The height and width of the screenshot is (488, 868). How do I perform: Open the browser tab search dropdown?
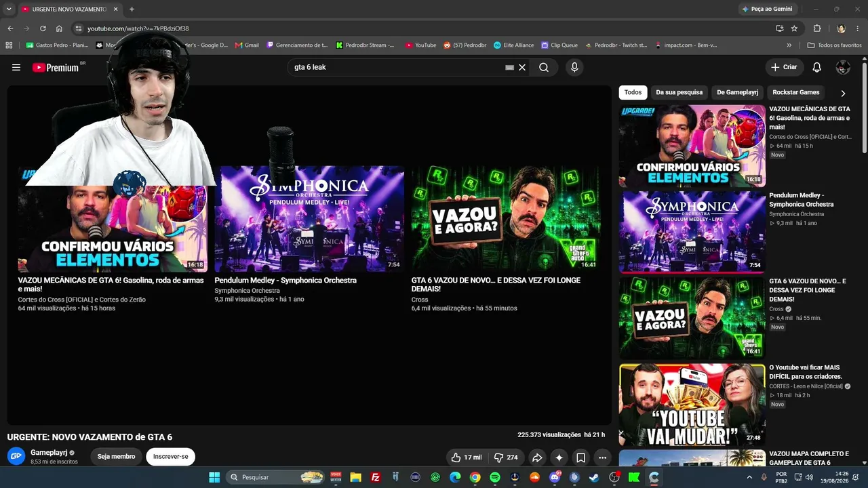(x=9, y=9)
